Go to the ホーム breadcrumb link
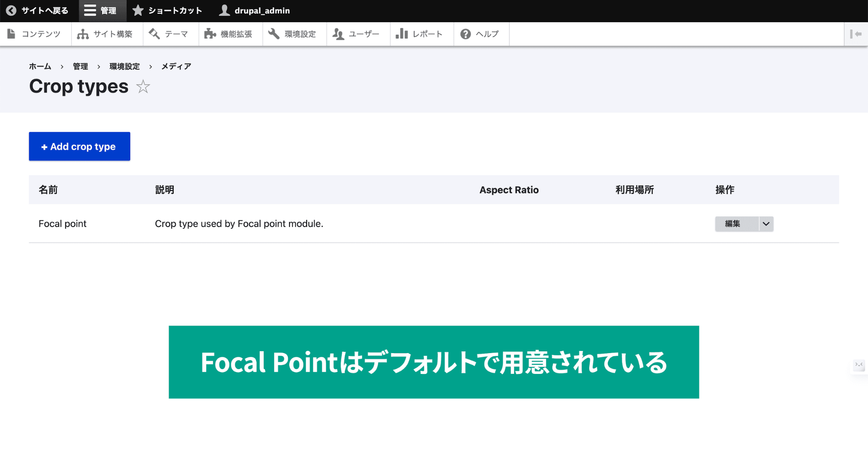The width and height of the screenshot is (868, 452). coord(40,66)
